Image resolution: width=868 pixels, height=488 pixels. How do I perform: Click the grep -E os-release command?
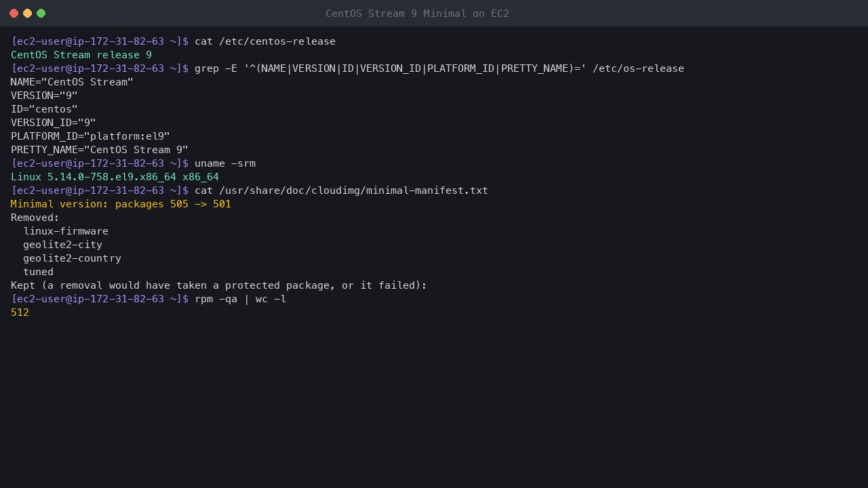pyautogui.click(x=439, y=68)
